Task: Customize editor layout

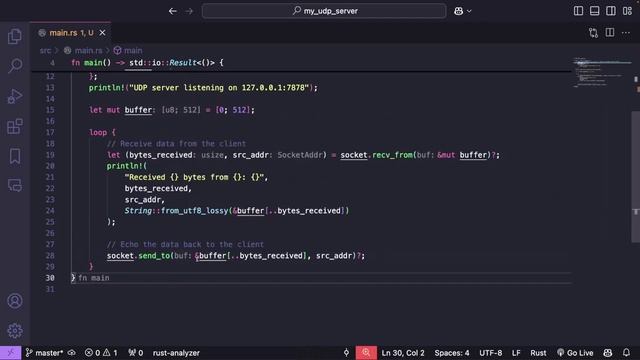Action: pos(627,11)
